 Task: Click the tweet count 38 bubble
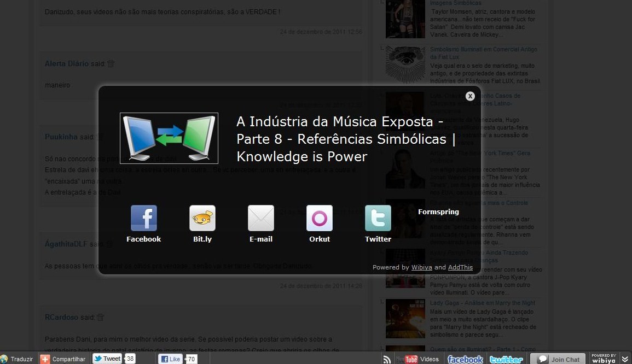coord(130,359)
